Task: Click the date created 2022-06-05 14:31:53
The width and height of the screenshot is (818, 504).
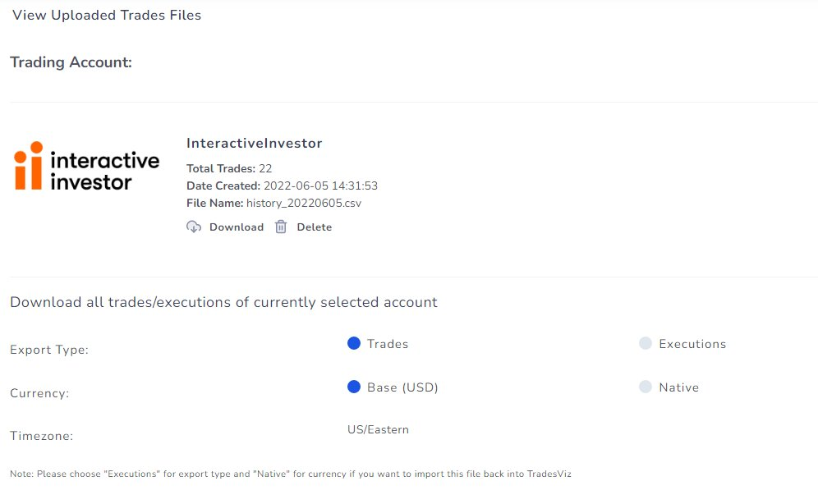Action: tap(320, 186)
